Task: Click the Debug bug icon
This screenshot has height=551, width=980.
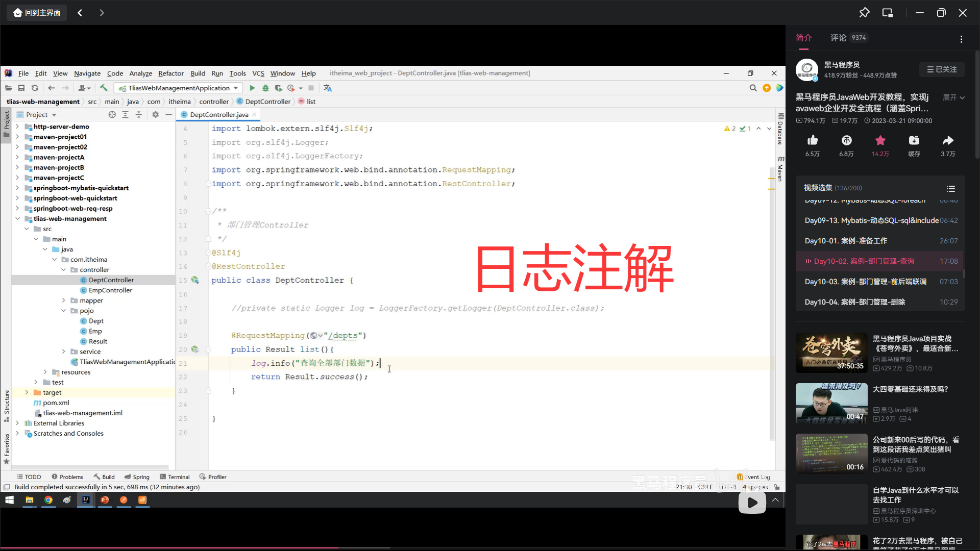Action: (x=265, y=88)
